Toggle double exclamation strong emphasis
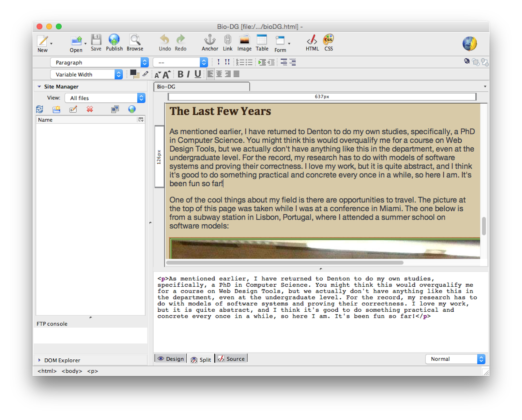 pos(227,62)
